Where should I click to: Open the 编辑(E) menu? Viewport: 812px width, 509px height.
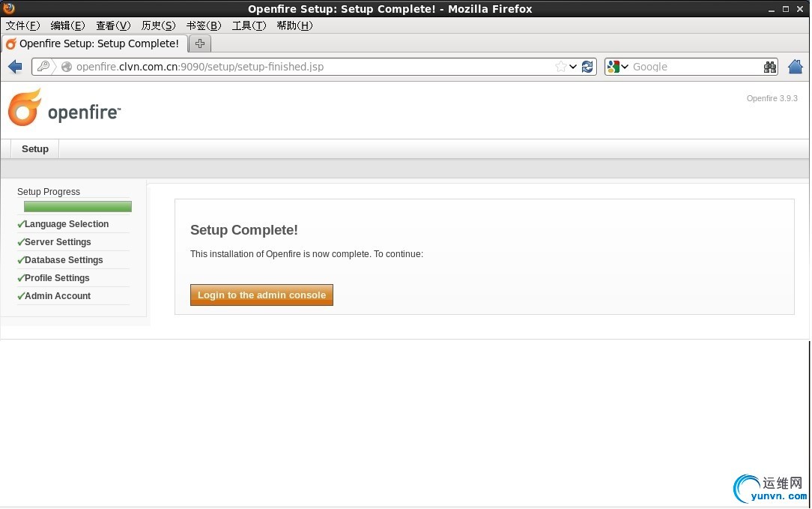pos(68,25)
